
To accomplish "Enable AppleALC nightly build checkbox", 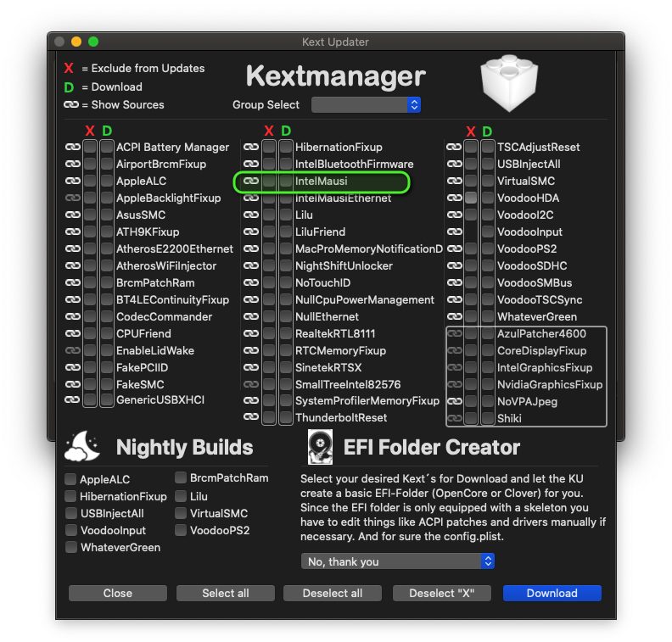I will coord(70,479).
